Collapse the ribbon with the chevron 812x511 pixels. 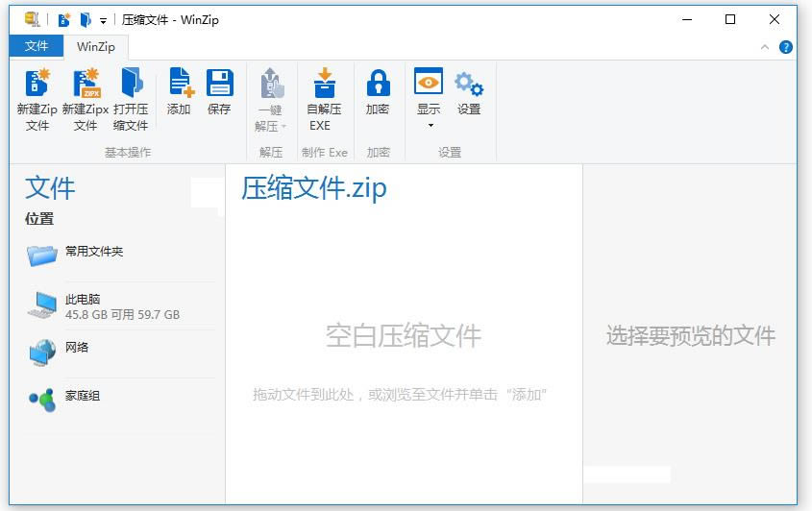click(764, 47)
